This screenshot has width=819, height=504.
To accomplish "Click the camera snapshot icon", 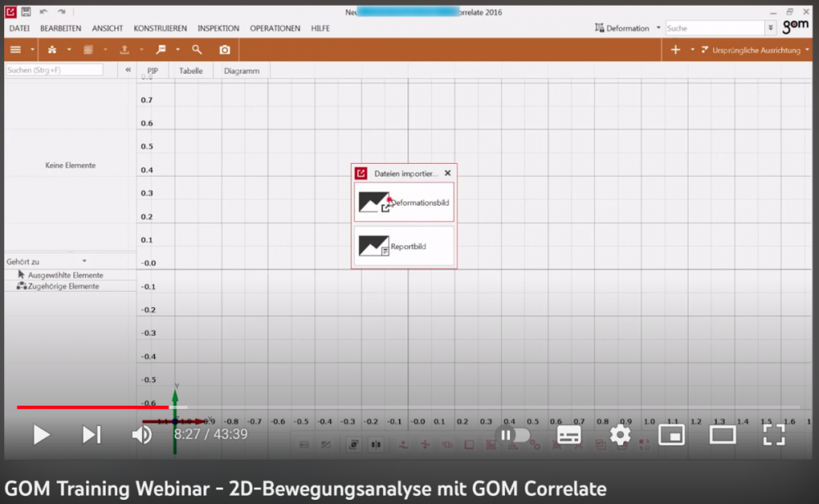I will (225, 50).
